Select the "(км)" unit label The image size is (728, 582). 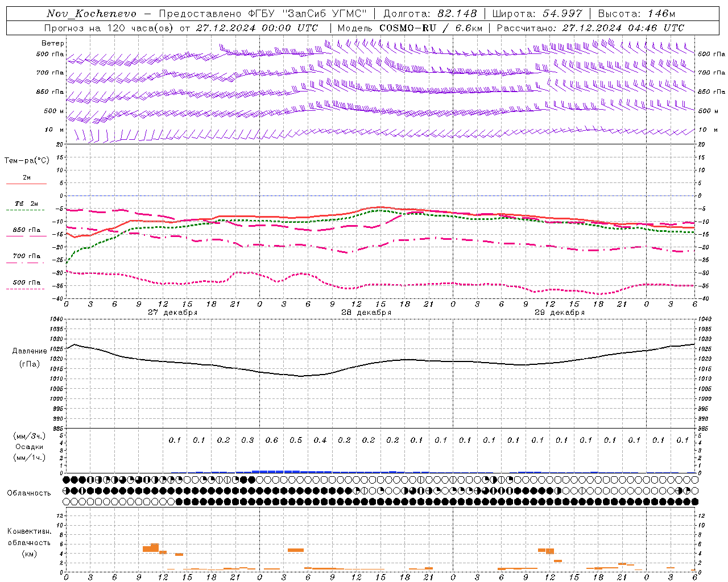point(29,554)
